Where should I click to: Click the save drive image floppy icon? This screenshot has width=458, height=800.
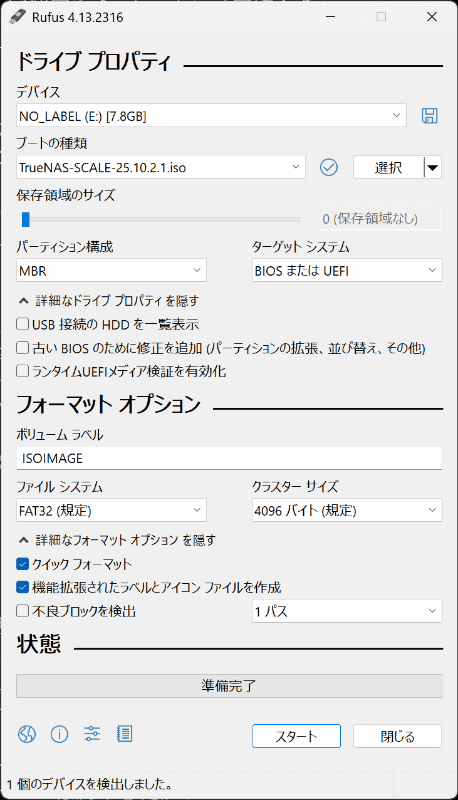point(429,116)
